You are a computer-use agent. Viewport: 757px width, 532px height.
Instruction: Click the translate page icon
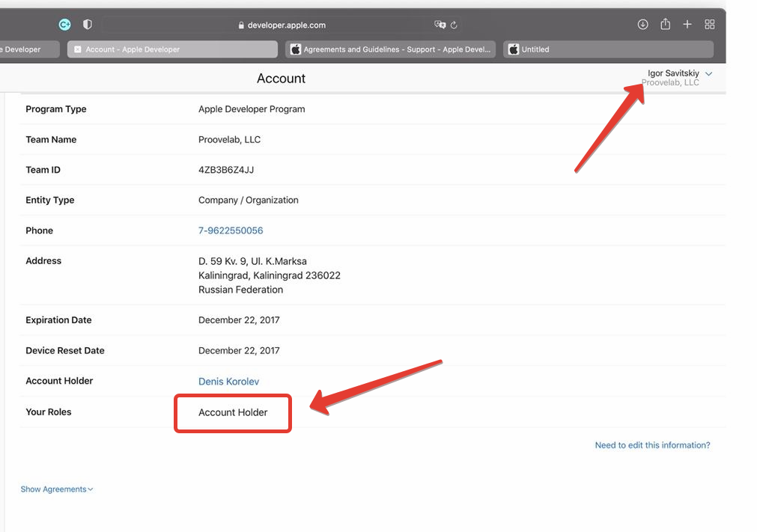[x=440, y=25]
